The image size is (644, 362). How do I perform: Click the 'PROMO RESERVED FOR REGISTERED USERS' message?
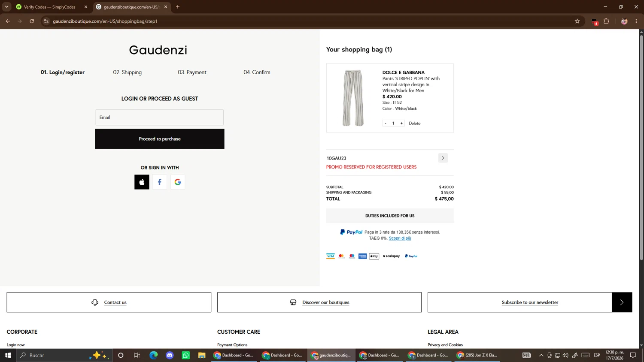click(371, 167)
